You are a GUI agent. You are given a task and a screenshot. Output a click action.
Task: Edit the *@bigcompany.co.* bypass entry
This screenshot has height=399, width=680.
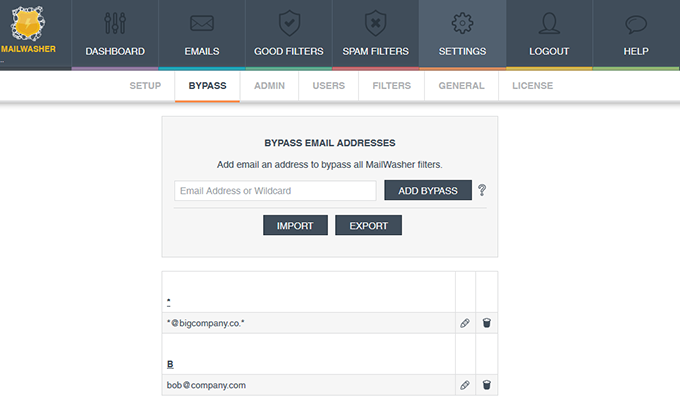pyautogui.click(x=465, y=323)
